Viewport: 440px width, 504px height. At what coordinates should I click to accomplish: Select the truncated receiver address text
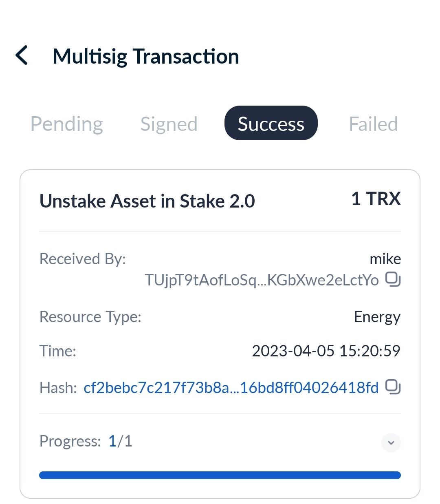pos(262,280)
